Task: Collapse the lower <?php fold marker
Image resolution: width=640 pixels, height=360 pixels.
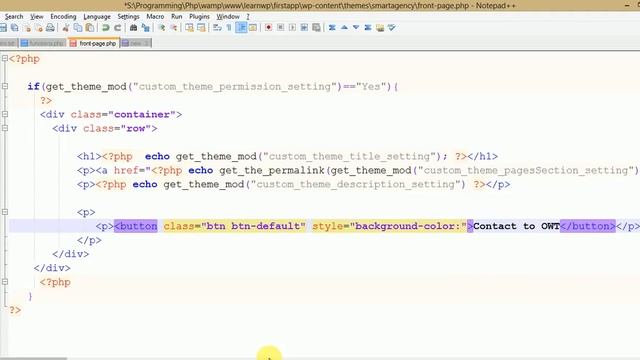Action: click(x=5, y=282)
